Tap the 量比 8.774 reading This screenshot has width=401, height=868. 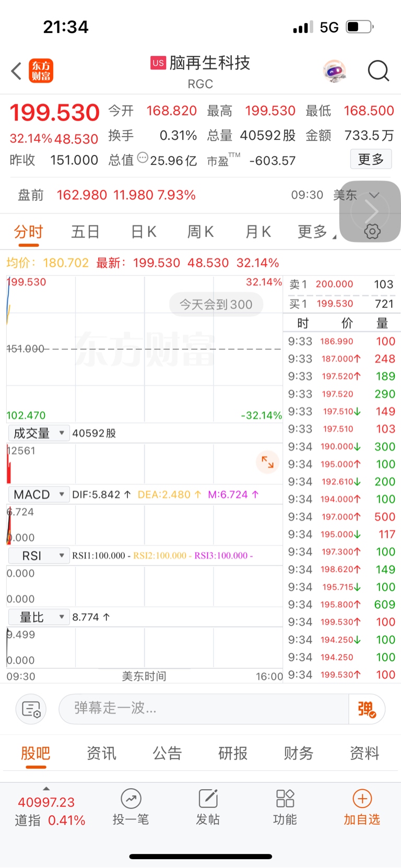coord(91,617)
